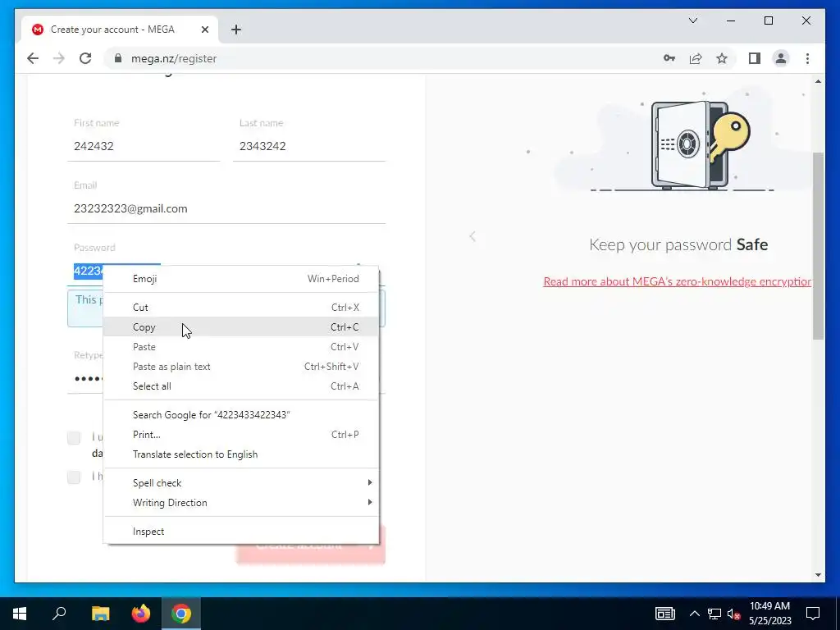Choose Cut from the context menu

[240, 308]
